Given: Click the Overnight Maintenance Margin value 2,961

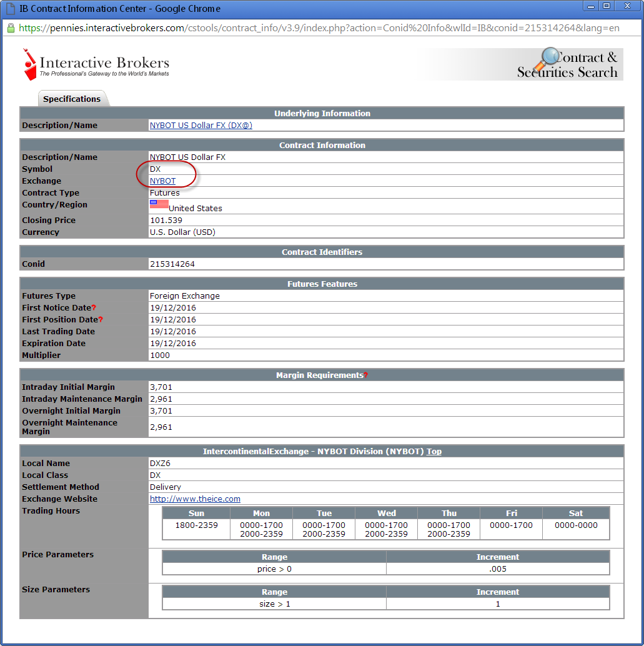Looking at the screenshot, I should 161,427.
